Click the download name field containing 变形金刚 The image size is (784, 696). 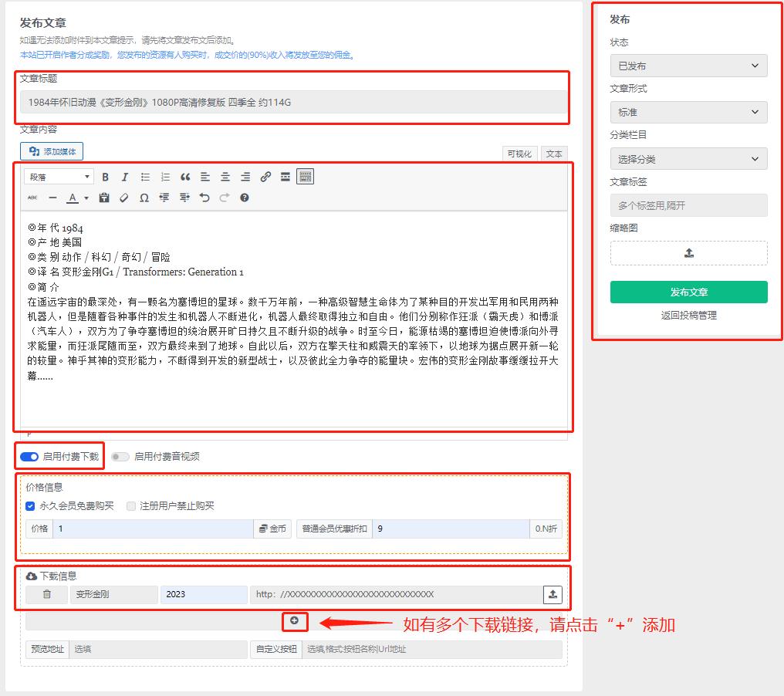pos(114,594)
